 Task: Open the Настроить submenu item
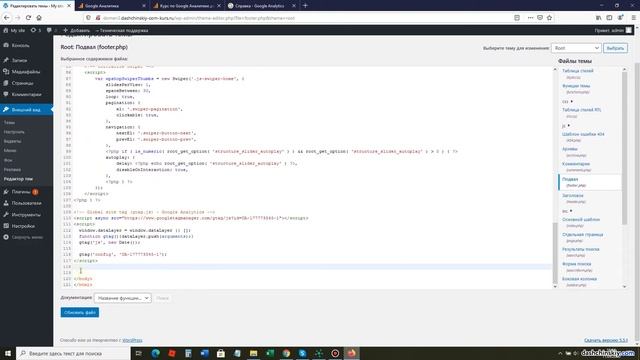[14, 132]
